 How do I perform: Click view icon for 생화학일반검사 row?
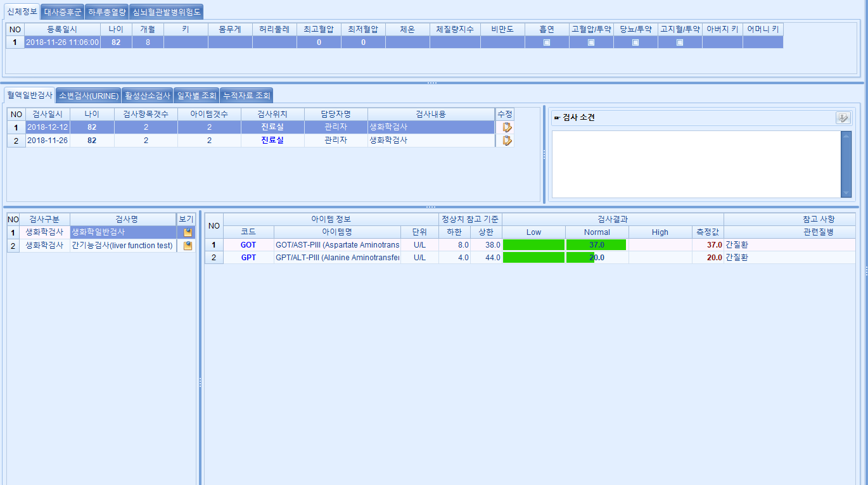(188, 232)
